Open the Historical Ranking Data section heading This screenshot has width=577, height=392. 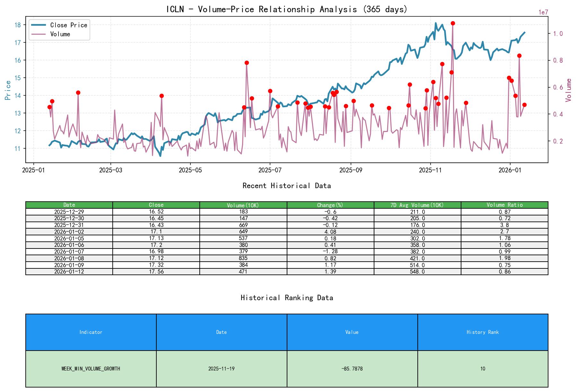pos(287,297)
